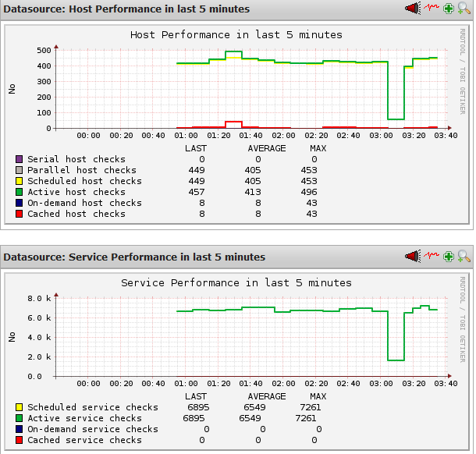
Task: Click purple Serial host checks swatch
Action: point(20,159)
